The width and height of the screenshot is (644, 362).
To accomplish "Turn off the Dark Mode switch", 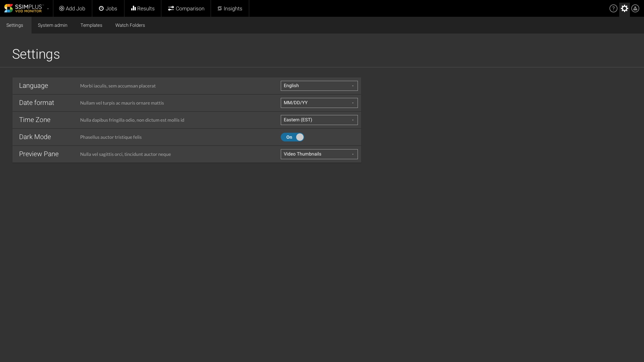I will (292, 137).
